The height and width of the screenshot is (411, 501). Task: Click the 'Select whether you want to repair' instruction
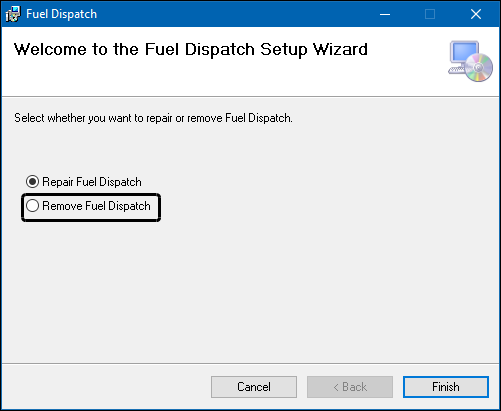coord(153,118)
